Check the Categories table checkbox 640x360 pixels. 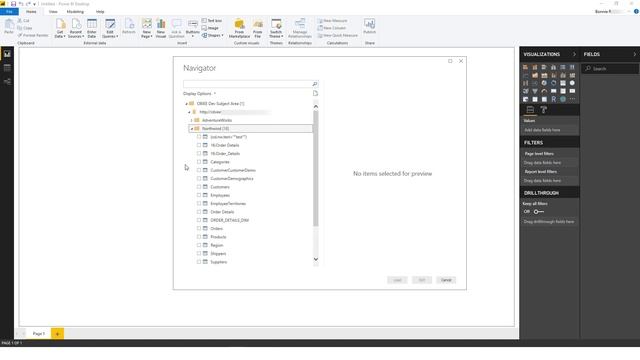coord(199,162)
